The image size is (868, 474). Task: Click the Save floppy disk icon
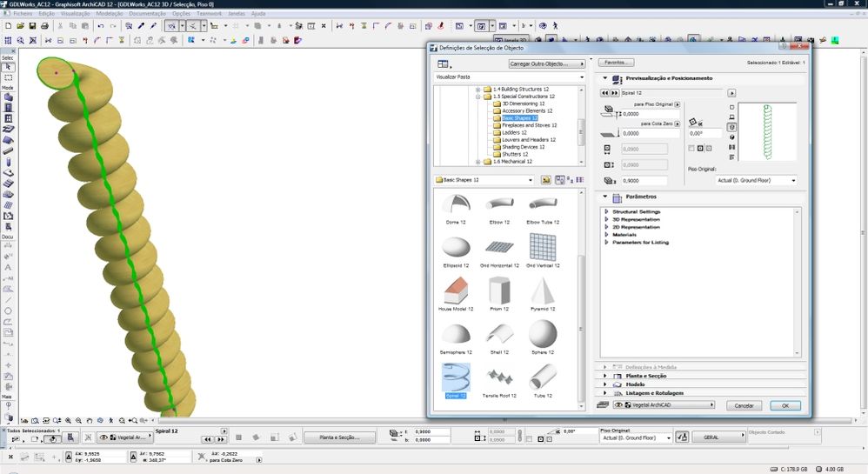[x=33, y=25]
